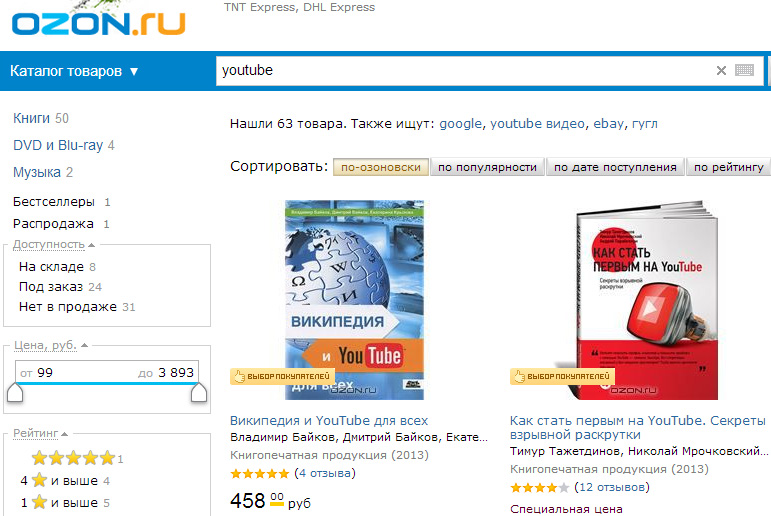Collapse the Цена, руб. filter section
This screenshot has height=516, width=771.
pyautogui.click(x=51, y=345)
